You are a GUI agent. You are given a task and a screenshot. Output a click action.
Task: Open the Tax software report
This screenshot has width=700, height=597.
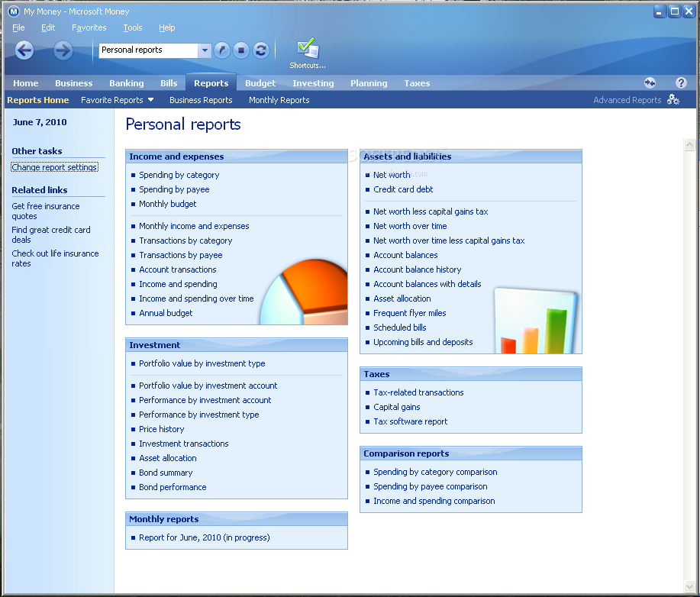(410, 421)
